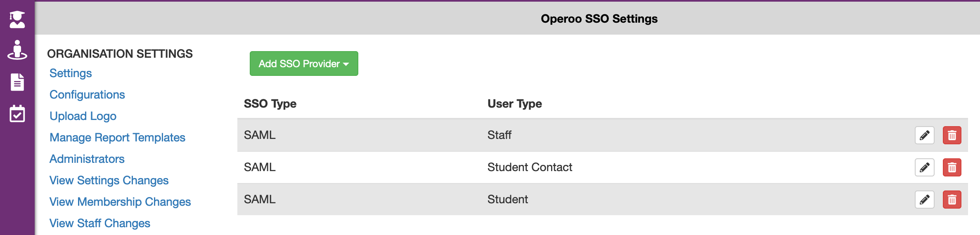Open View Staff Changes
Screen dimensions: 980x235
point(100,223)
